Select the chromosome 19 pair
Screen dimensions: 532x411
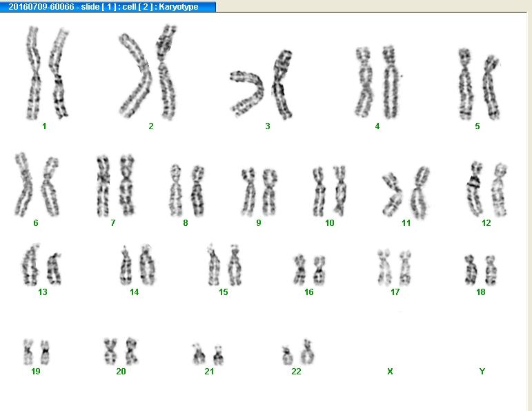coord(37,352)
